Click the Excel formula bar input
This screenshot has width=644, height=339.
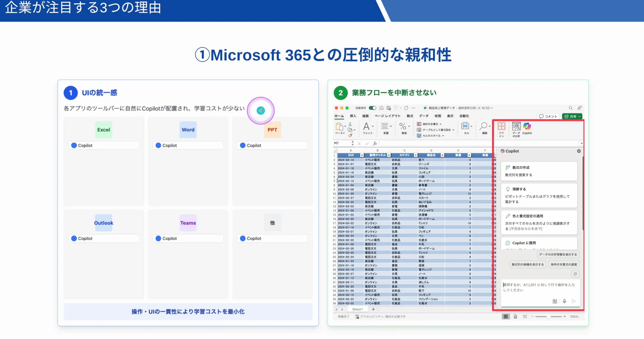pyautogui.click(x=479, y=144)
